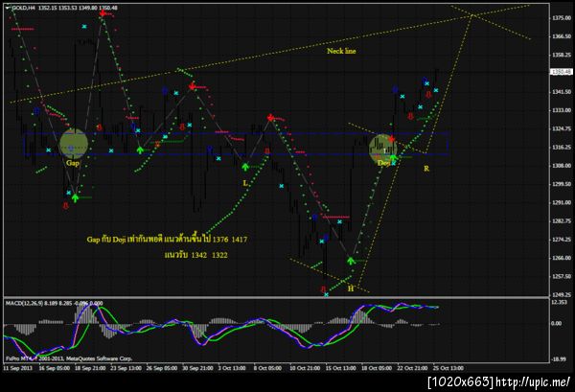Select the MACD scale value 12.353
This screenshot has height=392, width=575.
click(x=560, y=302)
